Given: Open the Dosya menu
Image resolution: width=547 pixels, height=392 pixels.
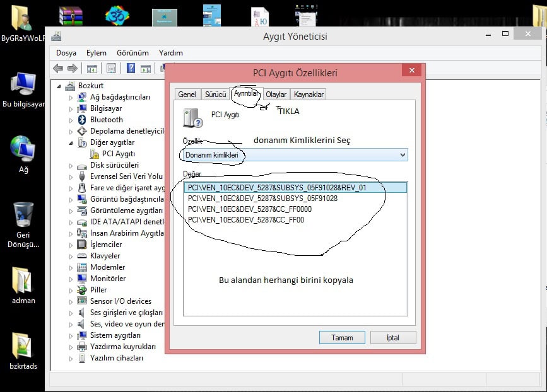Looking at the screenshot, I should pyautogui.click(x=66, y=53).
